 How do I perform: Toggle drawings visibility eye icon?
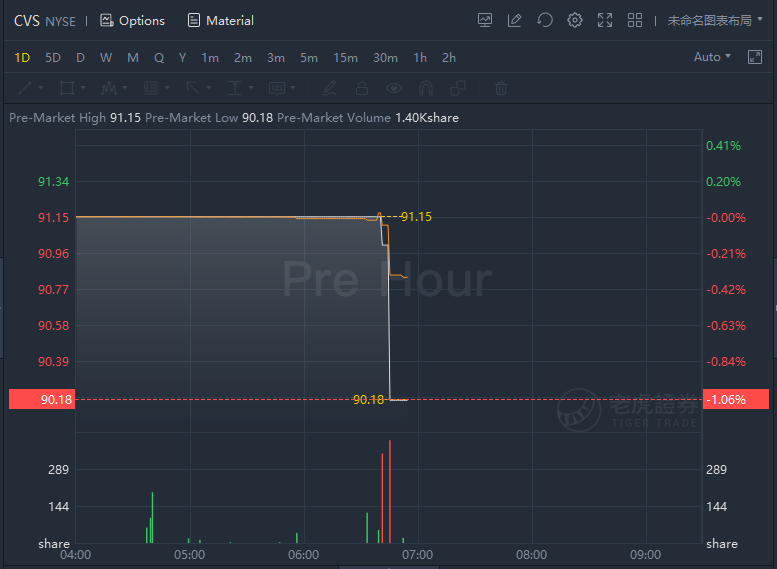pos(394,88)
